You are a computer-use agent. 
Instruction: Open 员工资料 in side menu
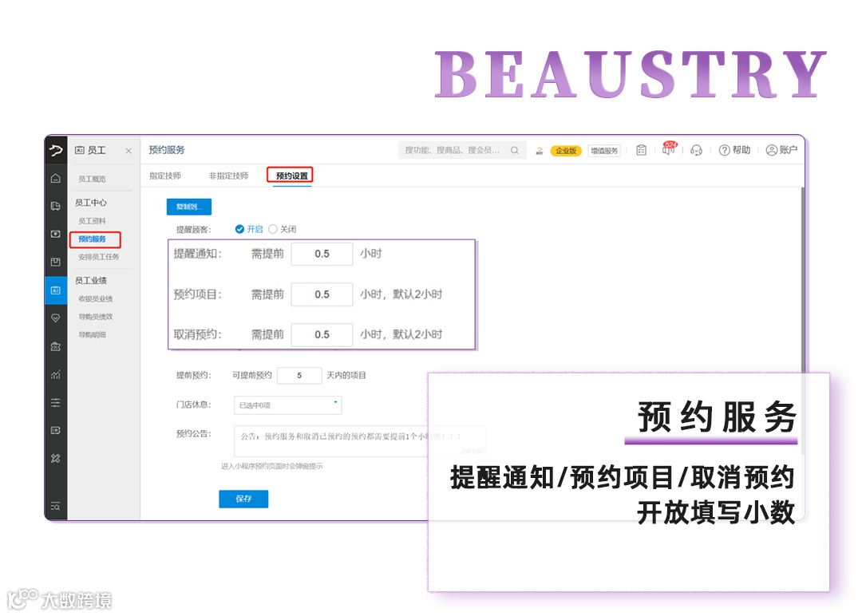coord(92,221)
